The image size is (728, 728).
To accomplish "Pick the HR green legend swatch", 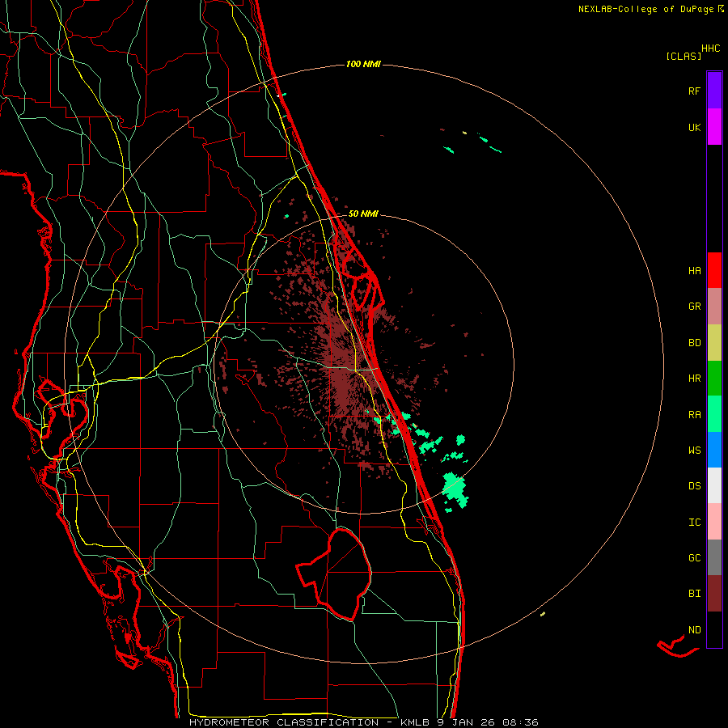I will pos(714,379).
